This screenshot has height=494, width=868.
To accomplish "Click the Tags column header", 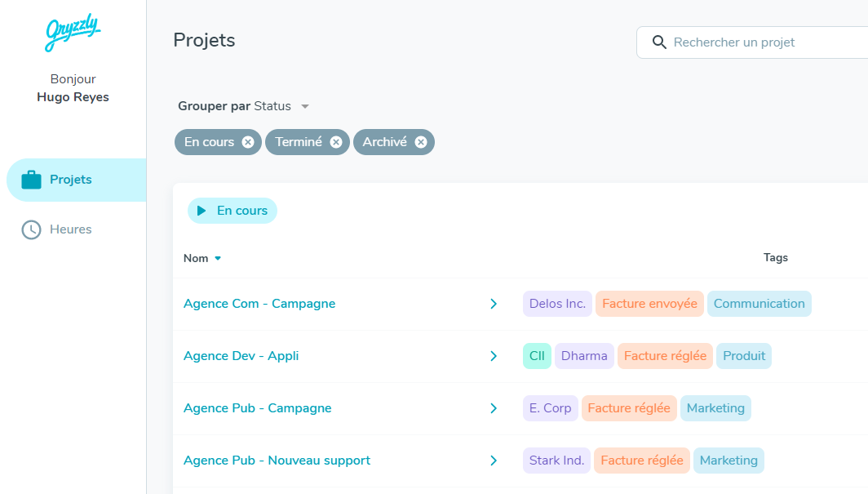I will click(x=776, y=257).
